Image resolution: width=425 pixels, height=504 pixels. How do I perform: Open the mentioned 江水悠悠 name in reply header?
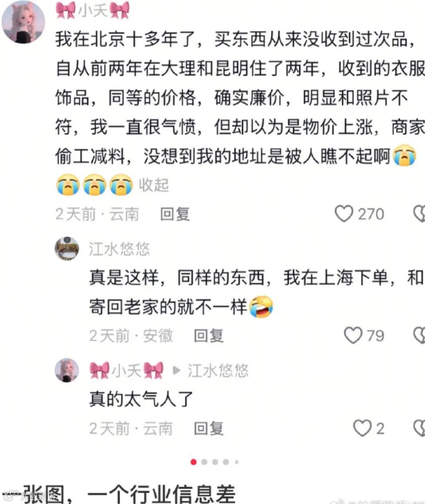218,370
